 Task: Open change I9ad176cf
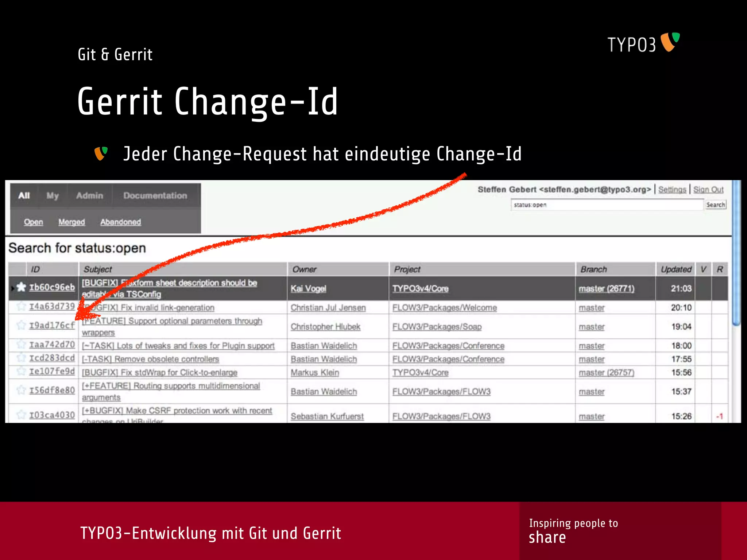(52, 325)
